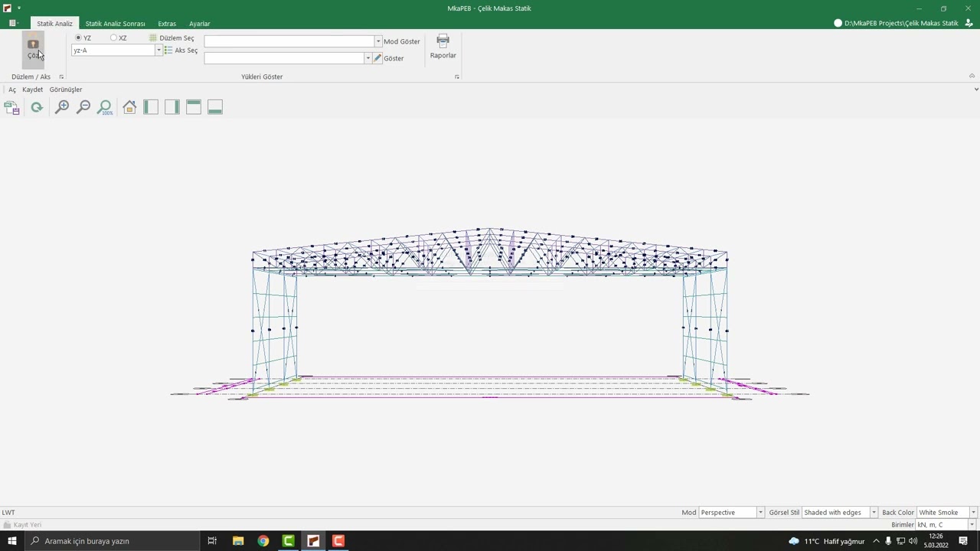This screenshot has height=551, width=980.
Task: Switch to left side view icon
Action: (151, 107)
